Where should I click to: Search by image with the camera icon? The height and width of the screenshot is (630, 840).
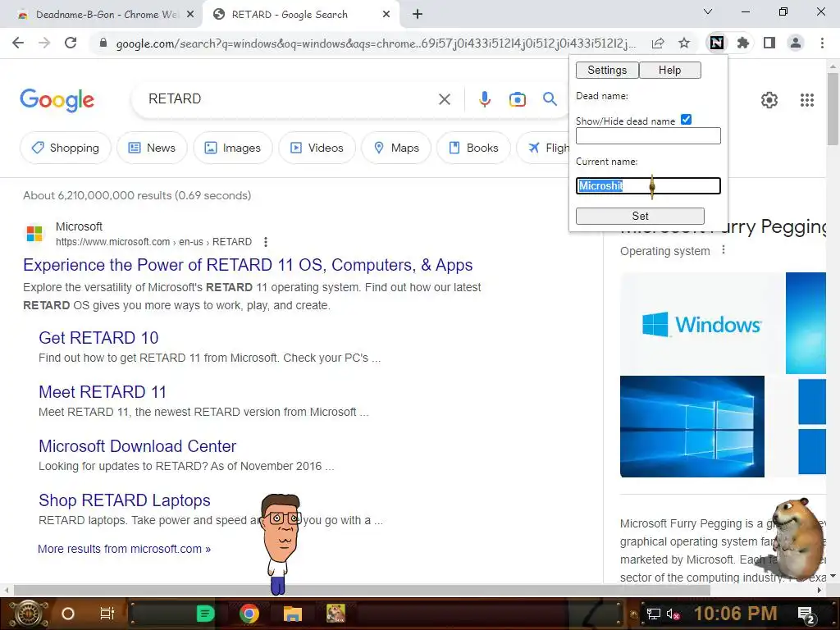tap(518, 99)
